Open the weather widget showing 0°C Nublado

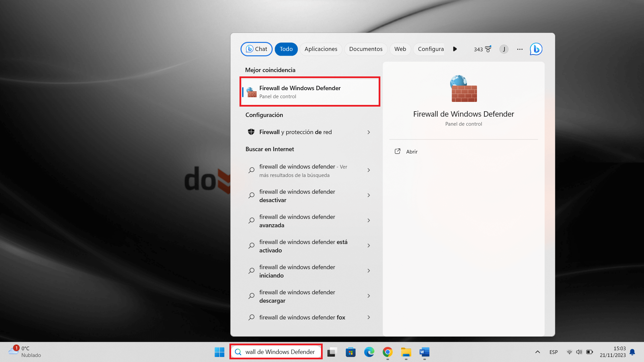click(25, 352)
